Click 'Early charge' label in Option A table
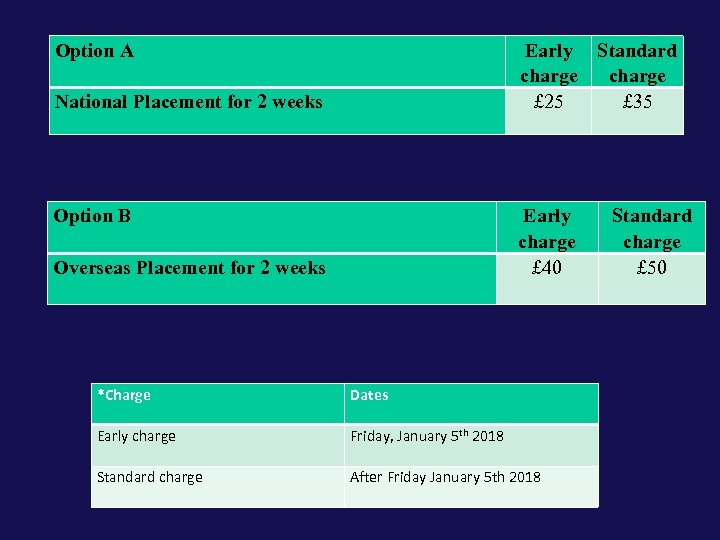The image size is (720, 540). pyautogui.click(x=549, y=63)
